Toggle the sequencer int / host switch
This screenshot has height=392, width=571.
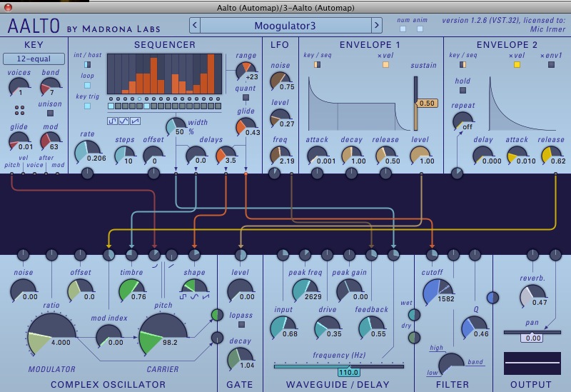[87, 64]
